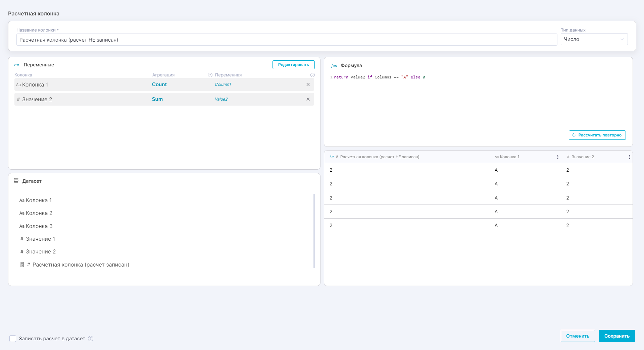Click help icon next to Переменная header

pos(312,75)
